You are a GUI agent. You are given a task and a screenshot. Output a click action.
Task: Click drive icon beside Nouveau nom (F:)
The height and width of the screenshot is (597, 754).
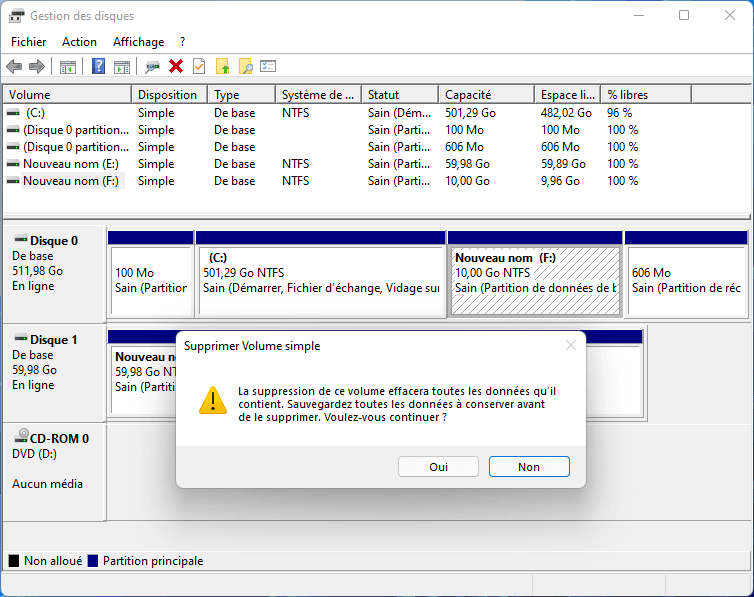click(x=13, y=181)
